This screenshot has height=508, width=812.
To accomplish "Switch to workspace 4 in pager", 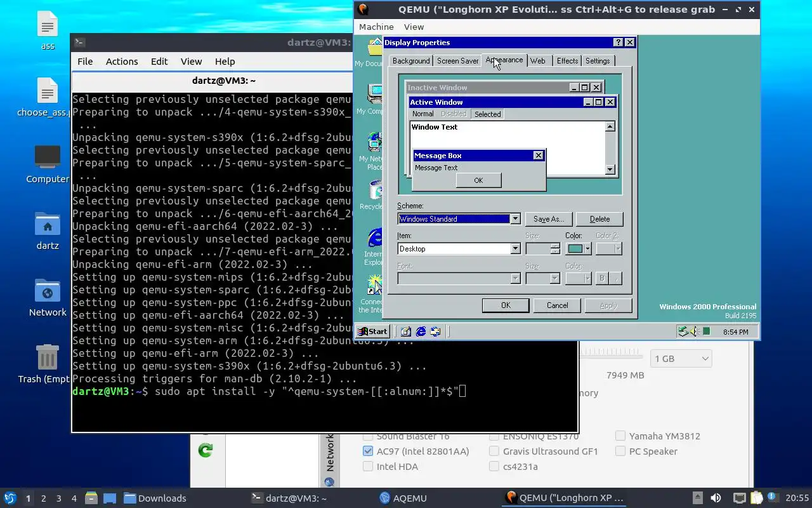I will pos(74,498).
